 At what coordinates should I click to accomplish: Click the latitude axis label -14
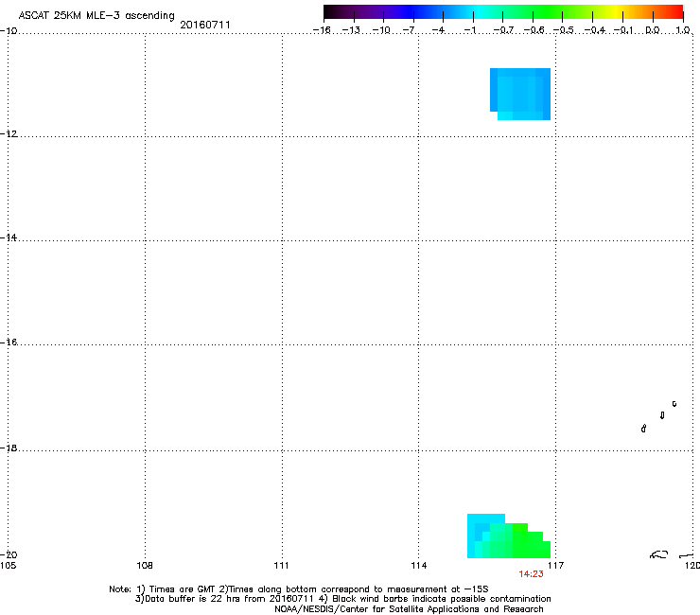tap(9, 237)
